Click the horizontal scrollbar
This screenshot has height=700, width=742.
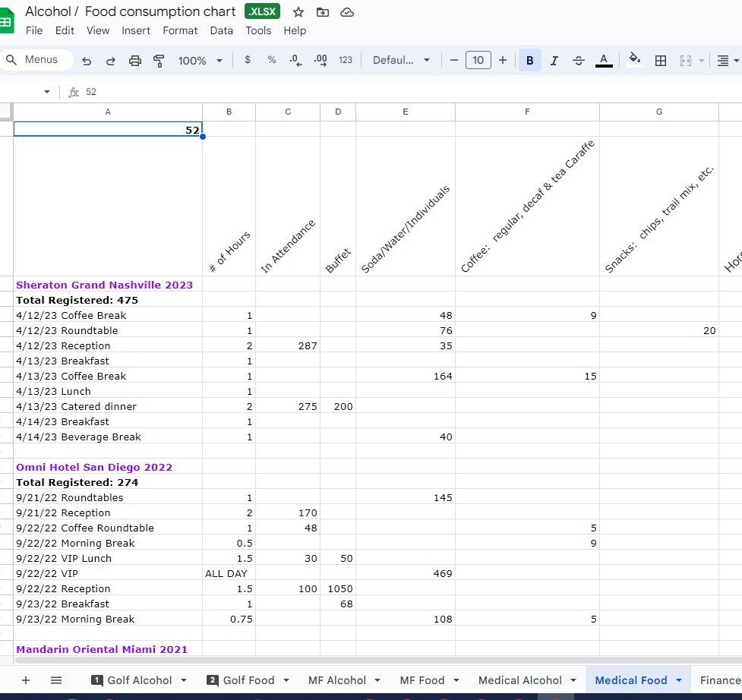coord(378,660)
